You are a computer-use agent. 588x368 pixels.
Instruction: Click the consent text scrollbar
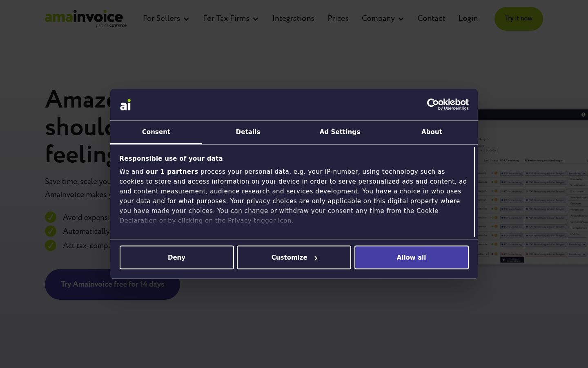point(474,192)
